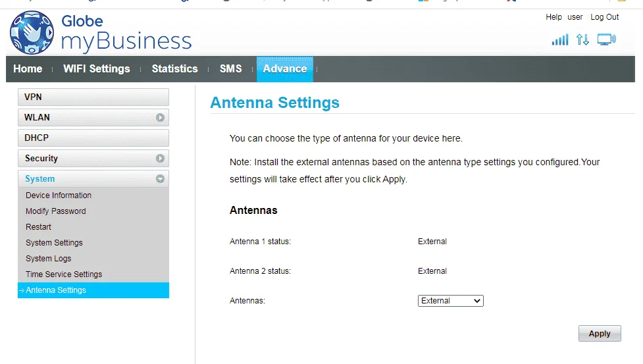Log Out of the router
Viewport: 643px width, 364px height.
coord(604,17)
